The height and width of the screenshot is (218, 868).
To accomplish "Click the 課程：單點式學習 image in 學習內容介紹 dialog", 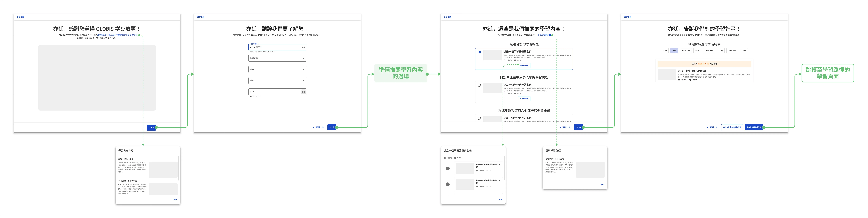I will coord(163,170).
